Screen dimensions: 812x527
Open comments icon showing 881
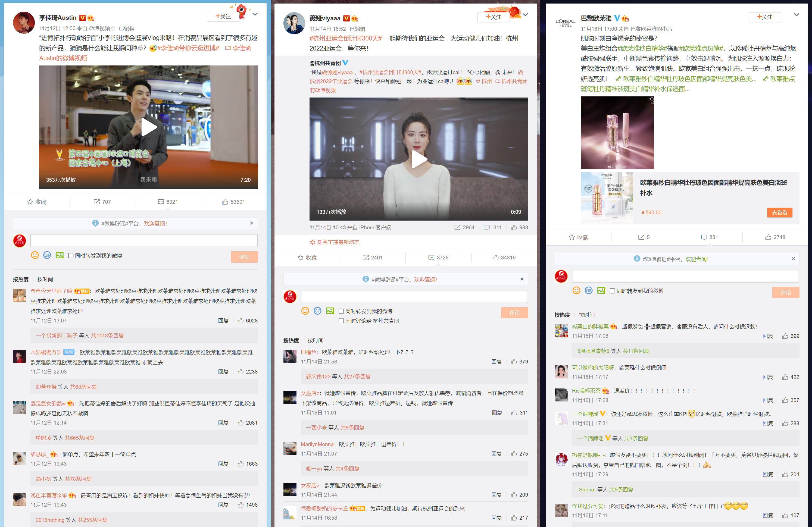tap(709, 237)
